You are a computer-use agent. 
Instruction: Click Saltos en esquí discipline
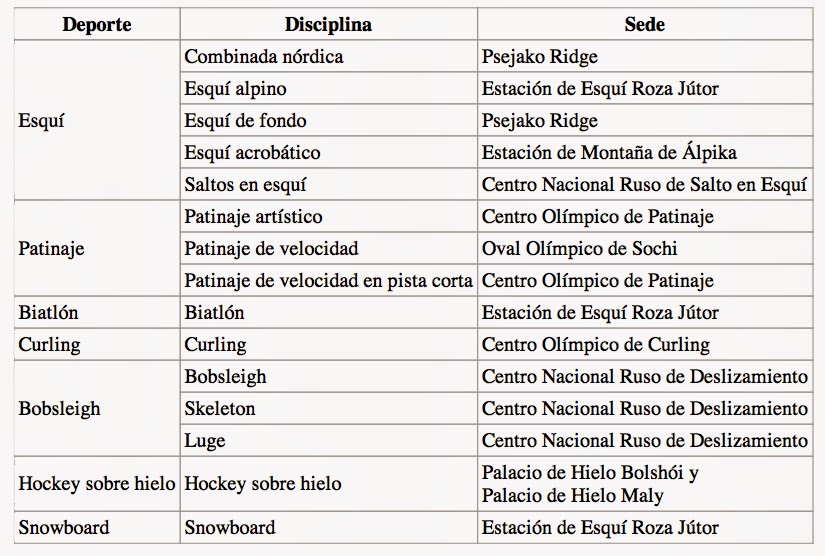(x=245, y=185)
